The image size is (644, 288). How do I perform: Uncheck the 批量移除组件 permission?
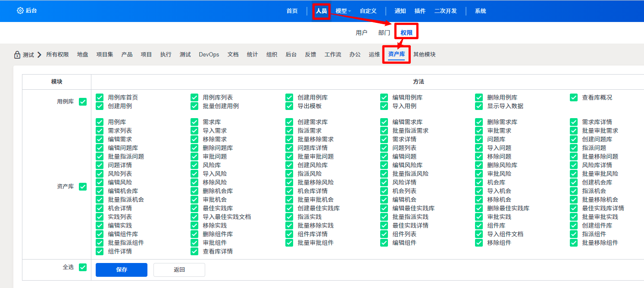tap(574, 243)
